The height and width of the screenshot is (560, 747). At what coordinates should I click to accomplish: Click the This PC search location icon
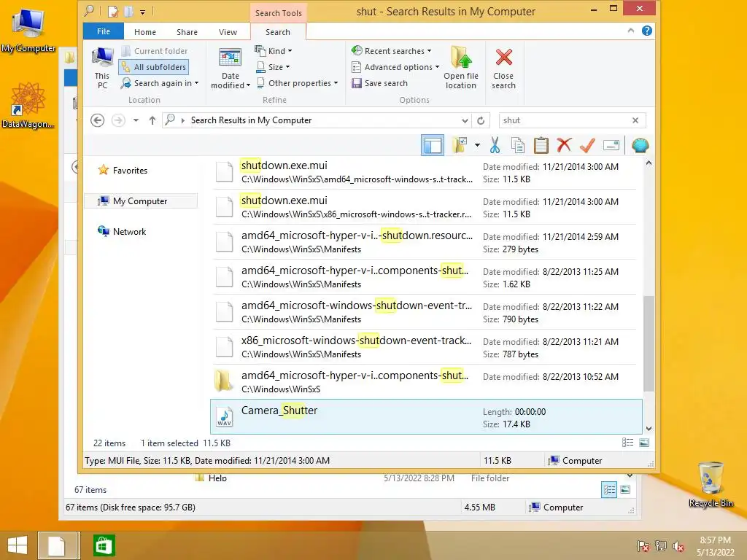click(102, 69)
